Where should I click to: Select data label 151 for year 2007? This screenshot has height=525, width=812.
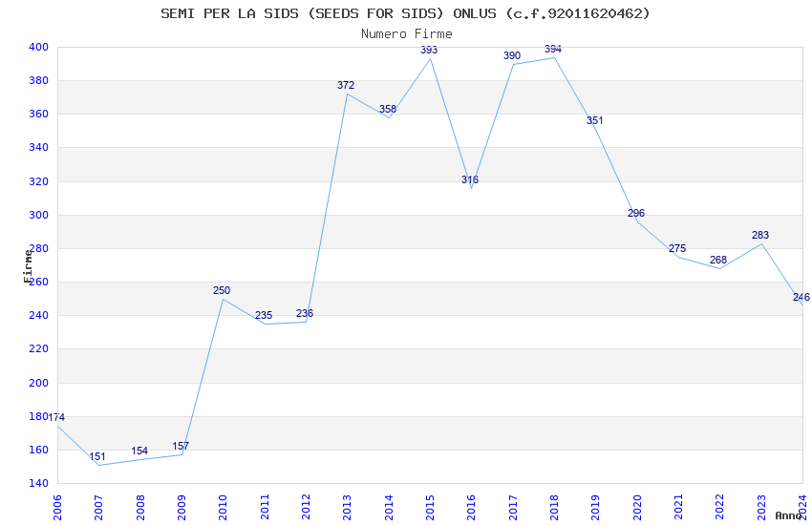(x=97, y=456)
